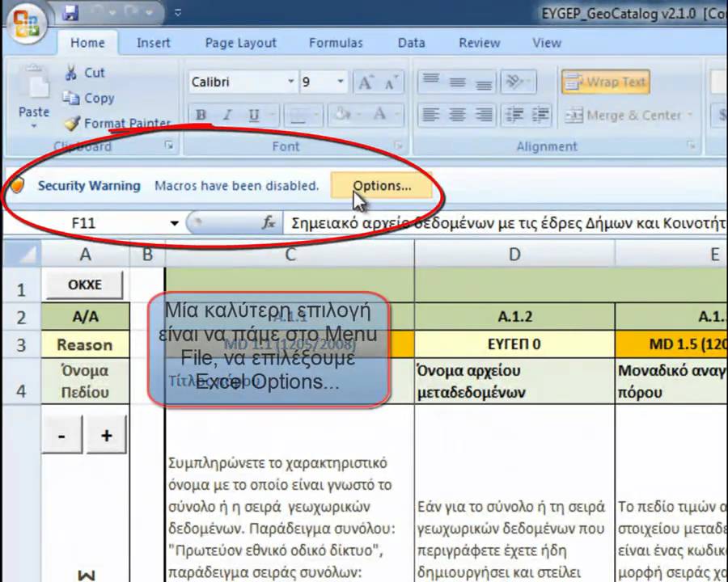The width and height of the screenshot is (728, 582).
Task: Open Alignment group dialog launcher
Action: [691, 145]
